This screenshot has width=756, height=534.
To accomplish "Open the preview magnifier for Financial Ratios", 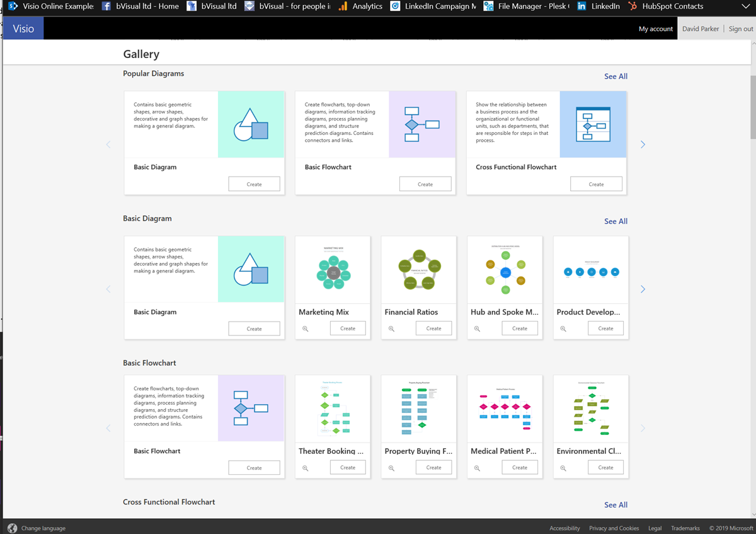I will (x=391, y=328).
